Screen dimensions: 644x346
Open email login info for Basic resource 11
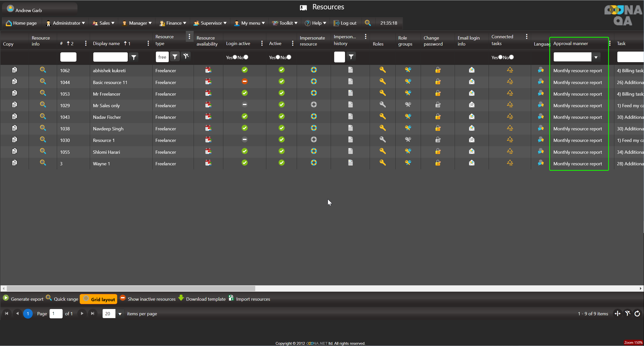(x=471, y=82)
